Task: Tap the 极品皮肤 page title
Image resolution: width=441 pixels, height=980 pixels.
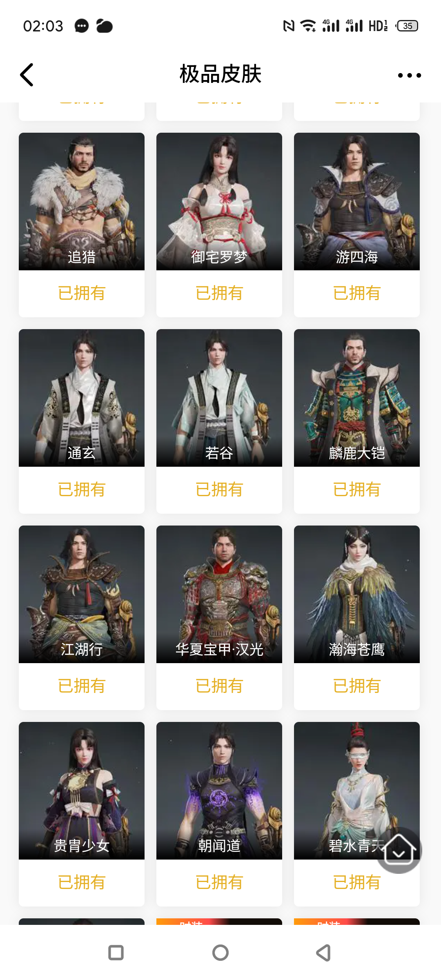Action: point(220,74)
